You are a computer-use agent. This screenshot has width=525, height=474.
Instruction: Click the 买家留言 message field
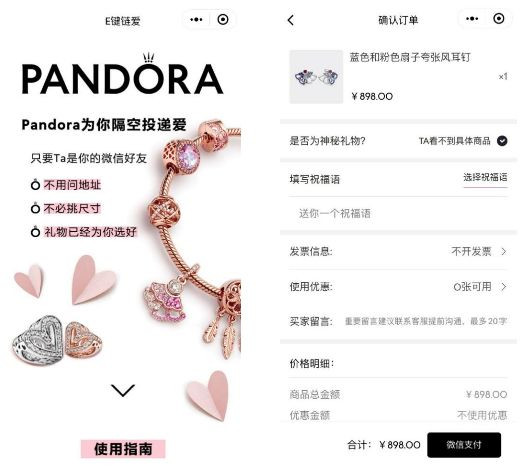coord(426,321)
